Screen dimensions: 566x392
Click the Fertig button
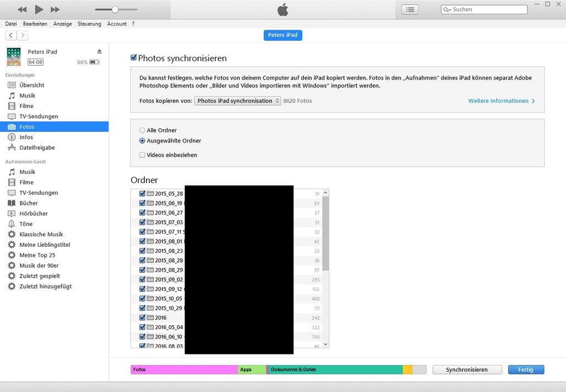[526, 370]
